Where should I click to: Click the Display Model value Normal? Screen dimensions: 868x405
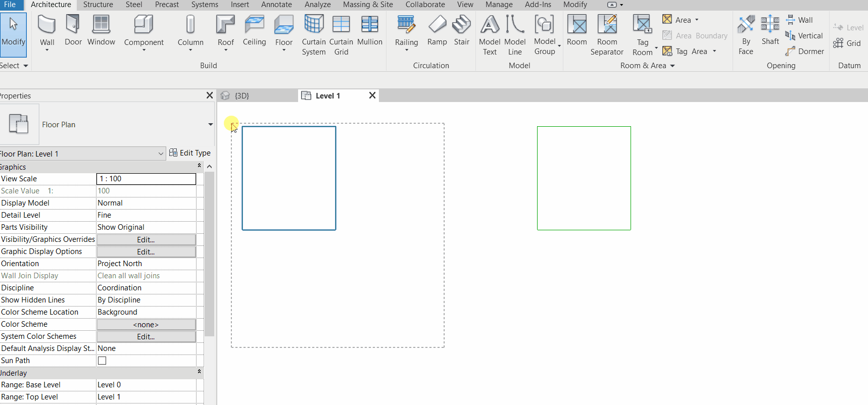pyautogui.click(x=110, y=203)
